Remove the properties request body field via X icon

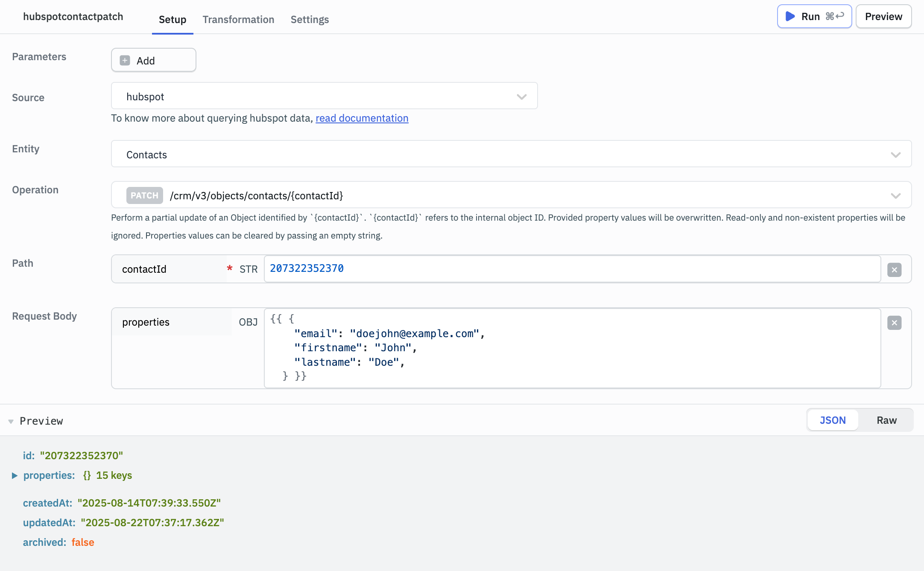[x=895, y=323]
